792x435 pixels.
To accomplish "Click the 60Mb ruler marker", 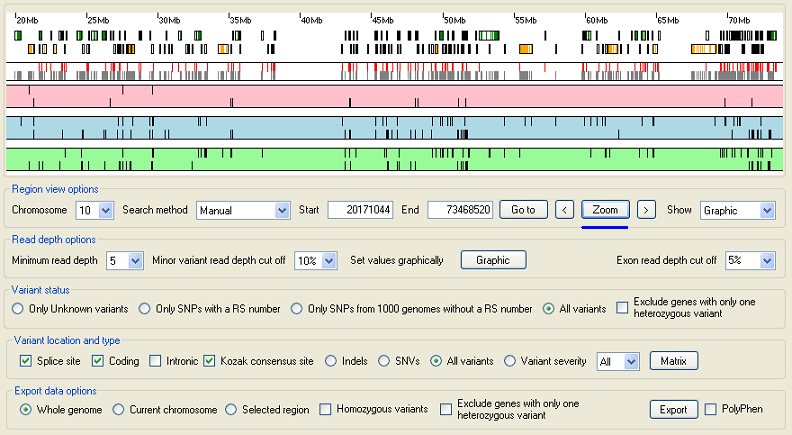I will (597, 20).
